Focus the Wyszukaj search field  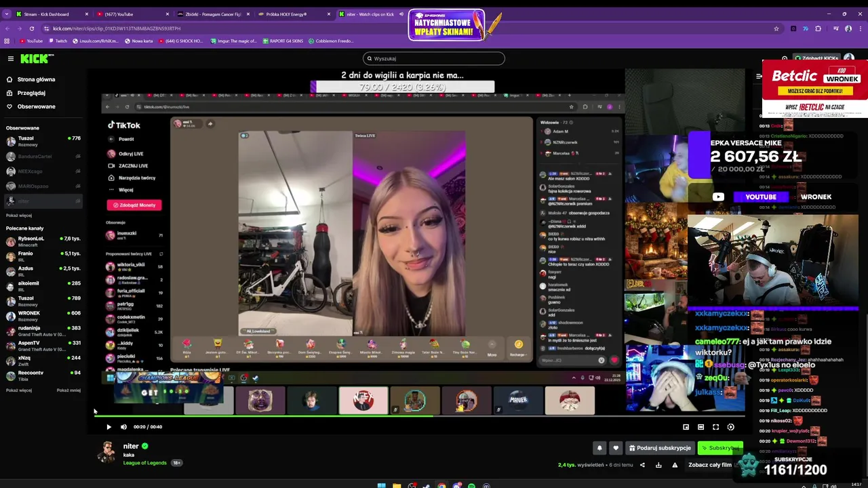pos(434,58)
